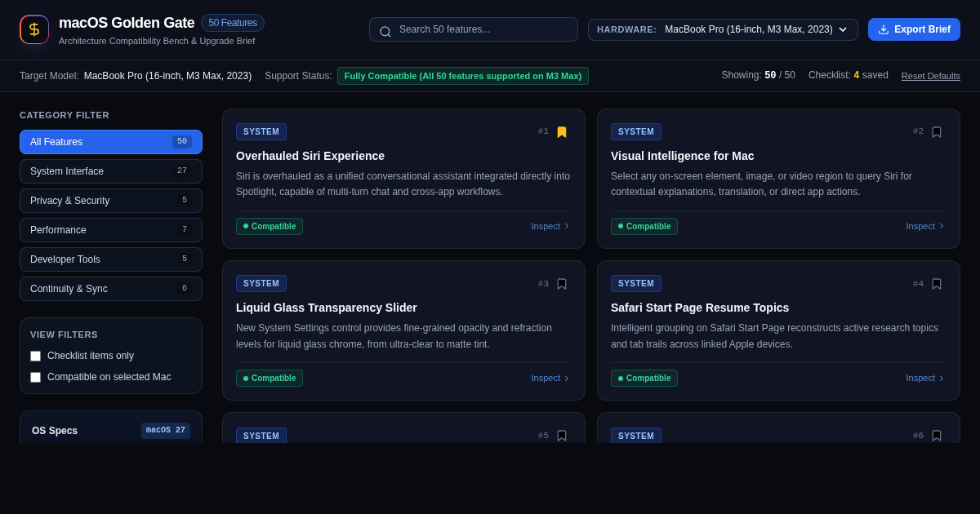Click the OS Specs heading
The image size is (980, 514).
coord(55,431)
